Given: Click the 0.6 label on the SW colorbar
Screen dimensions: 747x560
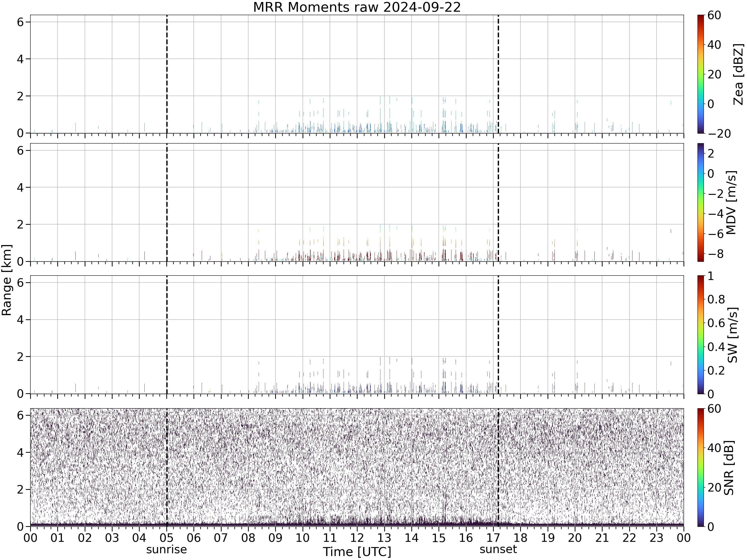Looking at the screenshot, I should [716, 323].
